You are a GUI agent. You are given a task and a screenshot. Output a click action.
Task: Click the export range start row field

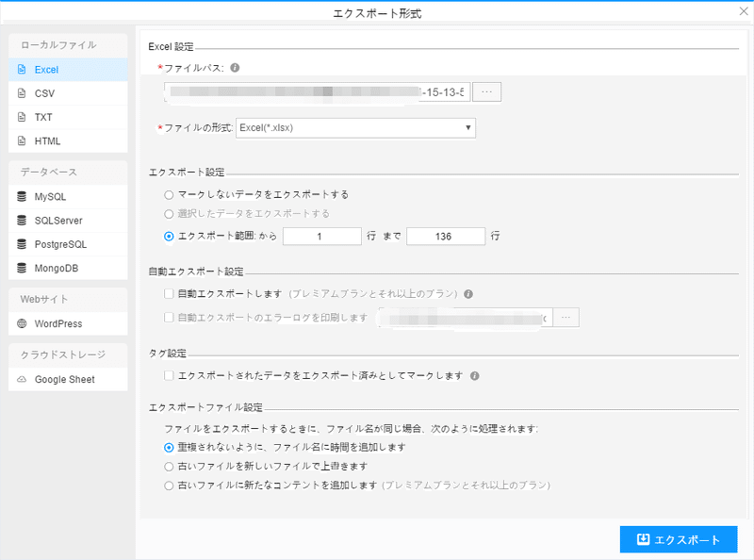pos(321,237)
